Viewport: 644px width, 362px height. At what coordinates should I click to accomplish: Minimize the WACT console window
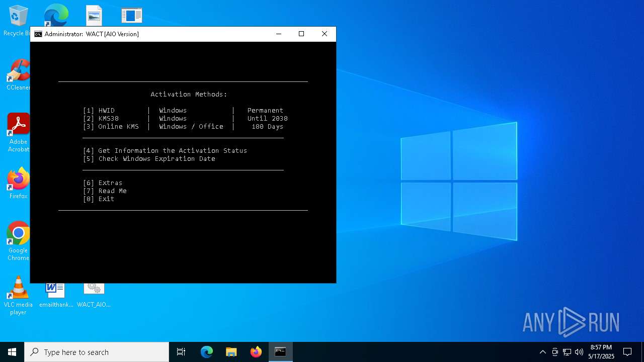(278, 34)
